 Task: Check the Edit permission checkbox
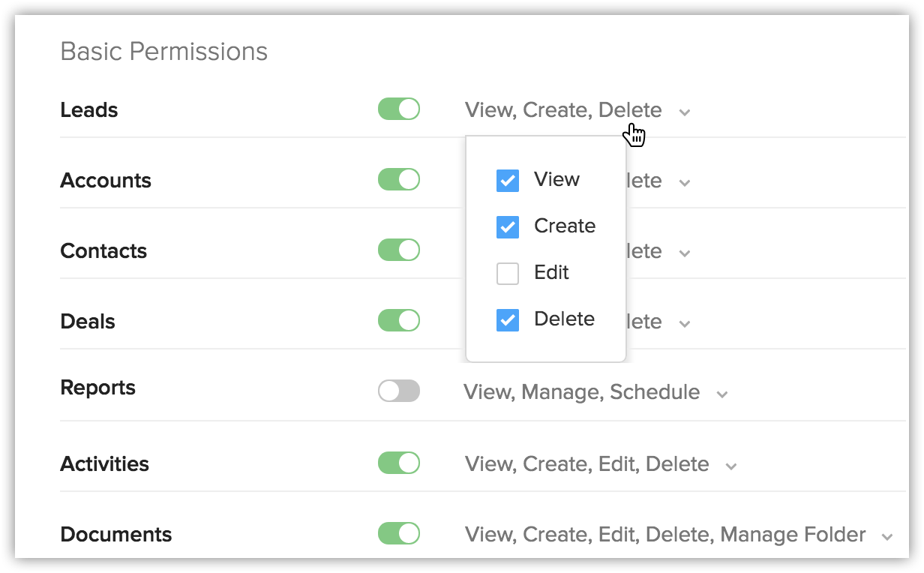pos(508,274)
